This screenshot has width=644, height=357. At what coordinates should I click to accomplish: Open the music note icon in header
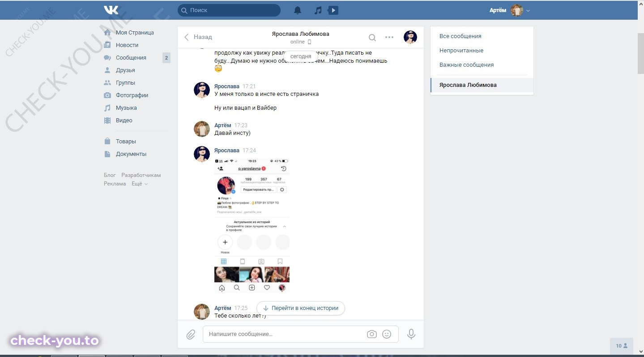(x=318, y=10)
